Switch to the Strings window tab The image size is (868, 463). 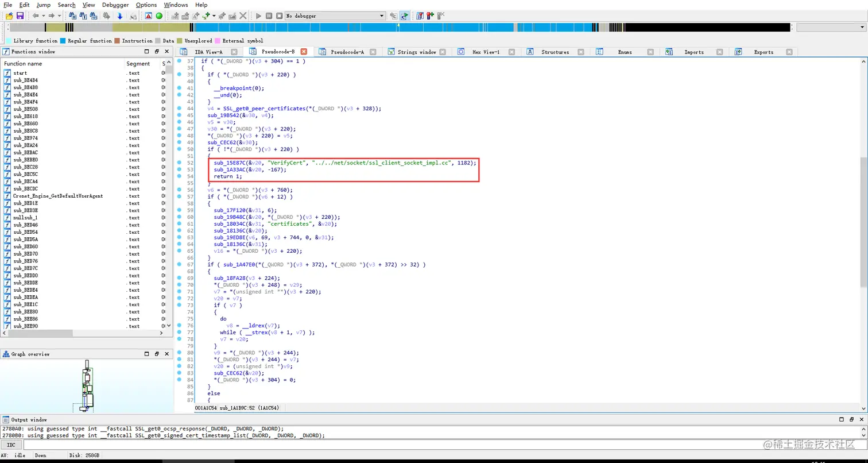click(417, 52)
